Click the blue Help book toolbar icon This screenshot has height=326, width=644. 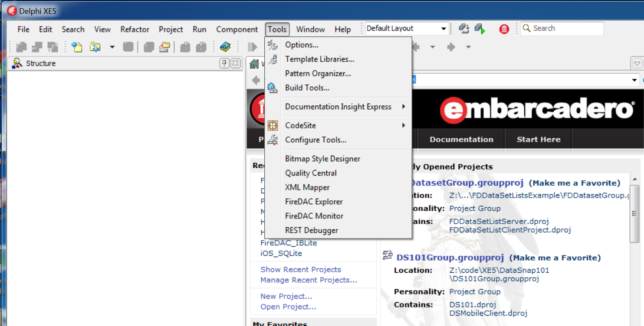click(x=225, y=46)
